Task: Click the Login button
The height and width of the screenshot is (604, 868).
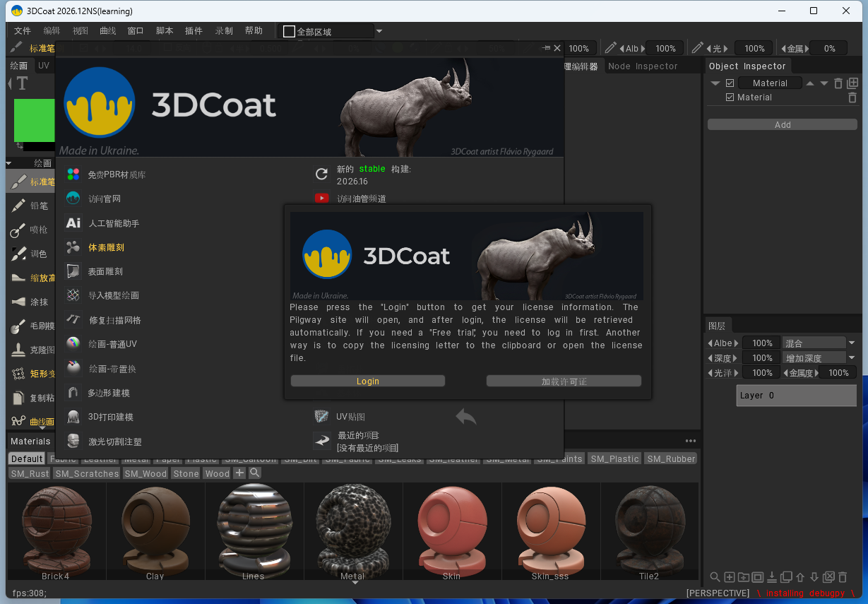Action: [x=368, y=381]
